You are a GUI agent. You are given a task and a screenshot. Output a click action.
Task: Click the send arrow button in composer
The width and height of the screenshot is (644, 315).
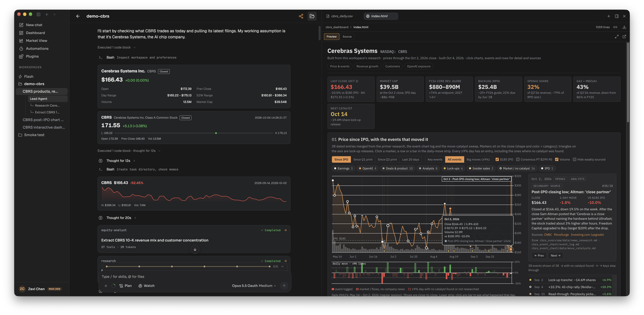pos(284,286)
